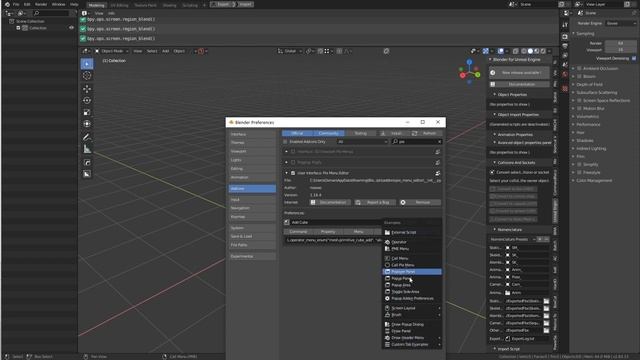
Task: Click the viewport navigation gizmo axes
Action: click(x=469, y=72)
